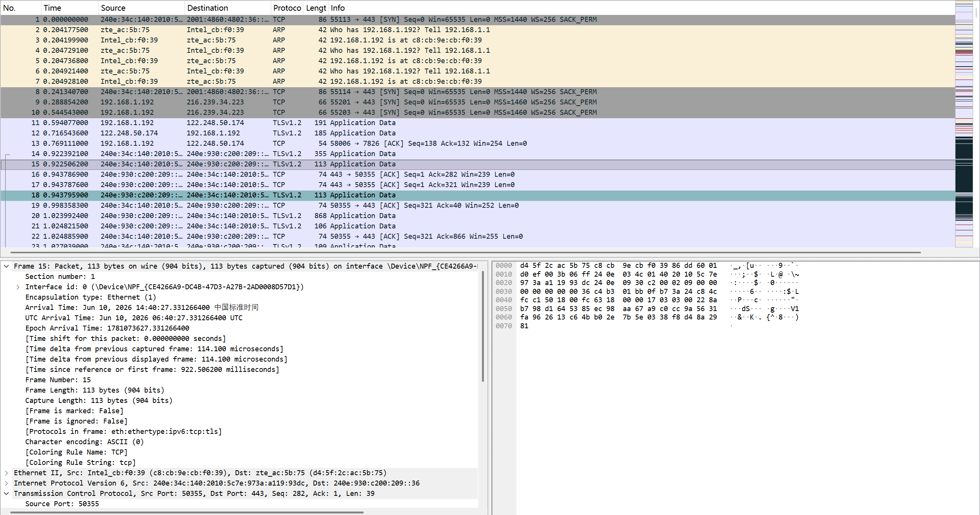Expand Internet Protocol Version 6 section
980x515 pixels.
(6, 483)
